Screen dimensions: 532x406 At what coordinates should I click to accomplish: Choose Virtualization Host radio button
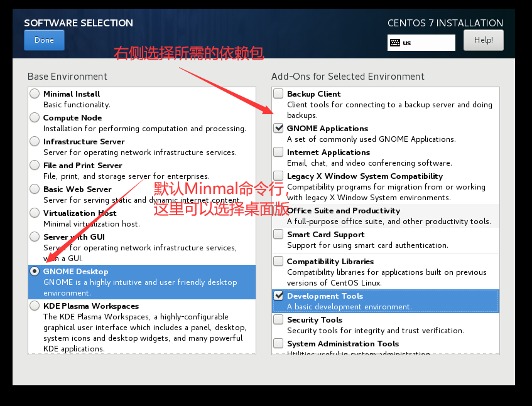tap(35, 213)
